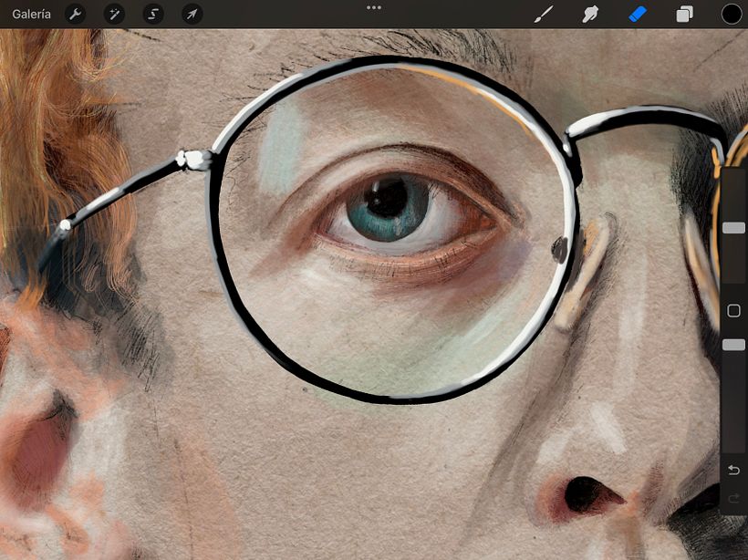
Task: Activate the Transform arrow tool
Action: click(x=192, y=14)
